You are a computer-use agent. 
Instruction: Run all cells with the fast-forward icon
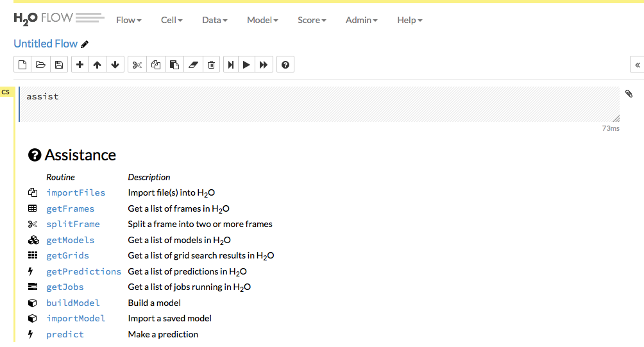264,65
